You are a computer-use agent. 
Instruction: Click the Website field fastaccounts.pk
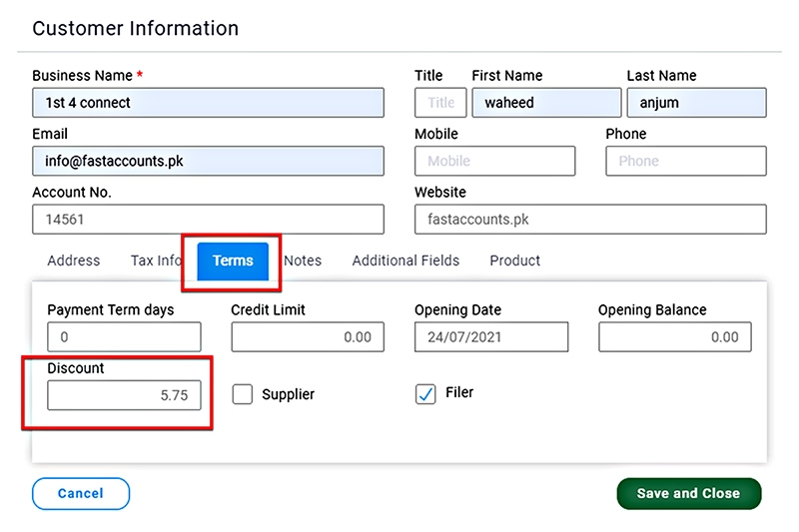(x=590, y=220)
